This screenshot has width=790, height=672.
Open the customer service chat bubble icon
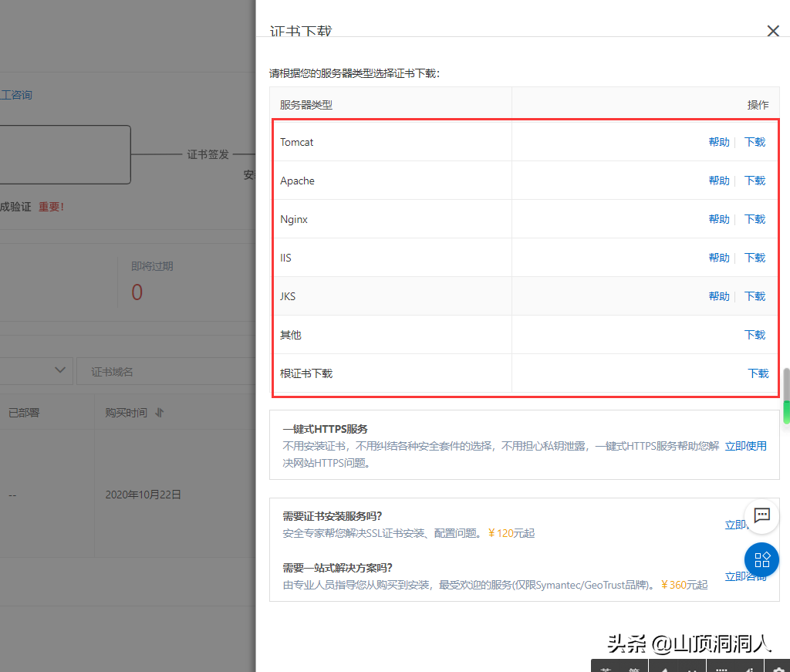(762, 516)
